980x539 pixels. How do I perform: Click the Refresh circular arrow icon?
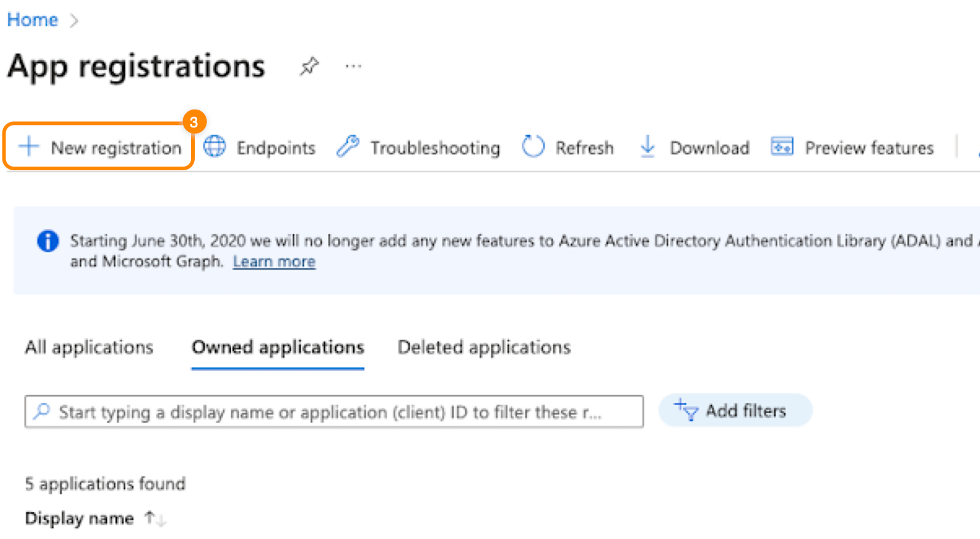tap(533, 147)
